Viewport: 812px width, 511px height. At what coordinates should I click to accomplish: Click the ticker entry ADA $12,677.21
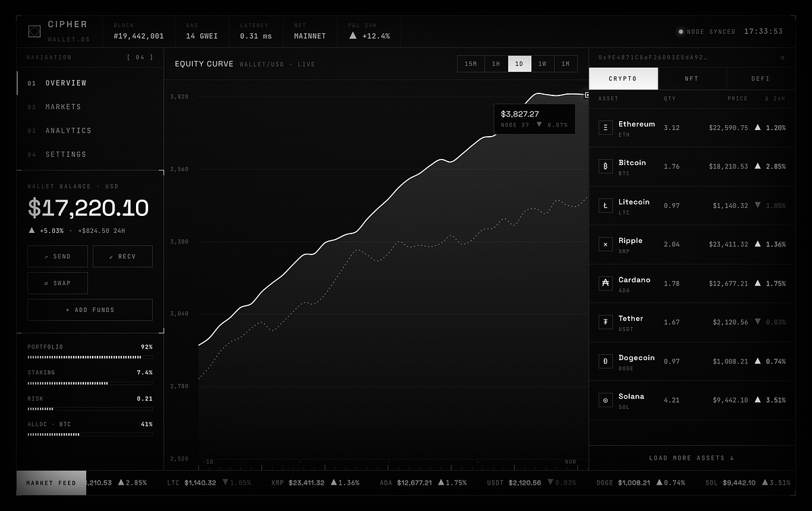click(x=425, y=483)
